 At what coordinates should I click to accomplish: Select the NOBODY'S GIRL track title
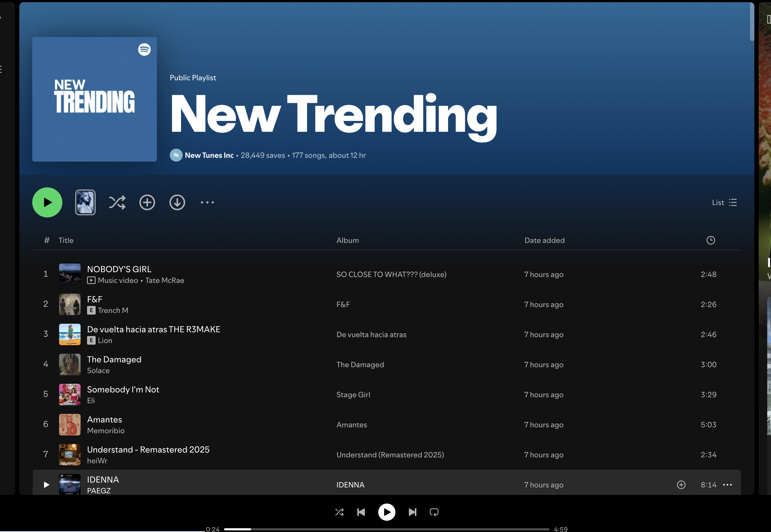pyautogui.click(x=119, y=269)
